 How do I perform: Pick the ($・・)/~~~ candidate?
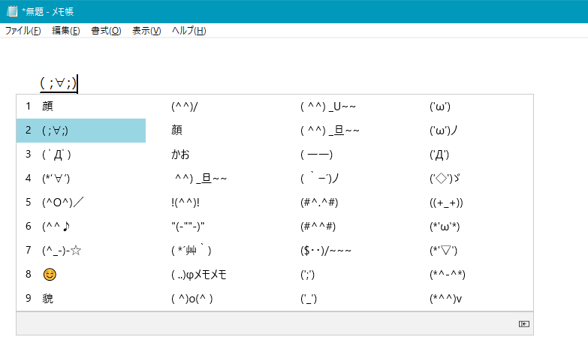tap(325, 251)
